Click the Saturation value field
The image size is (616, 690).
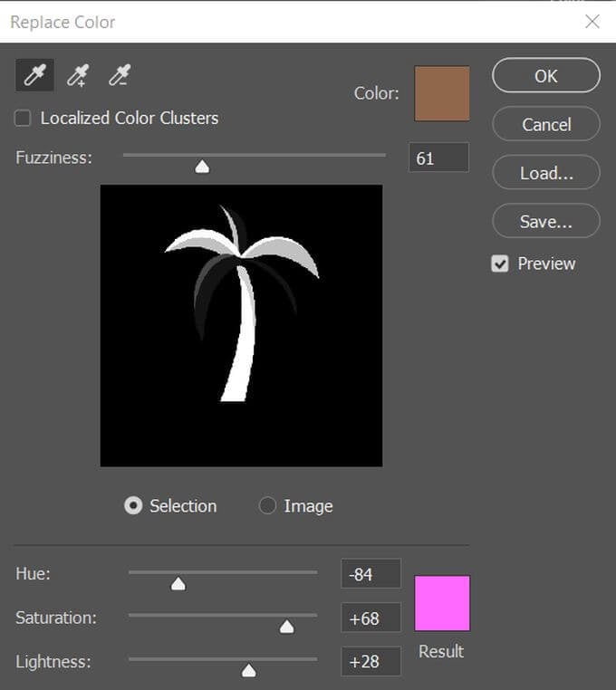tap(371, 618)
